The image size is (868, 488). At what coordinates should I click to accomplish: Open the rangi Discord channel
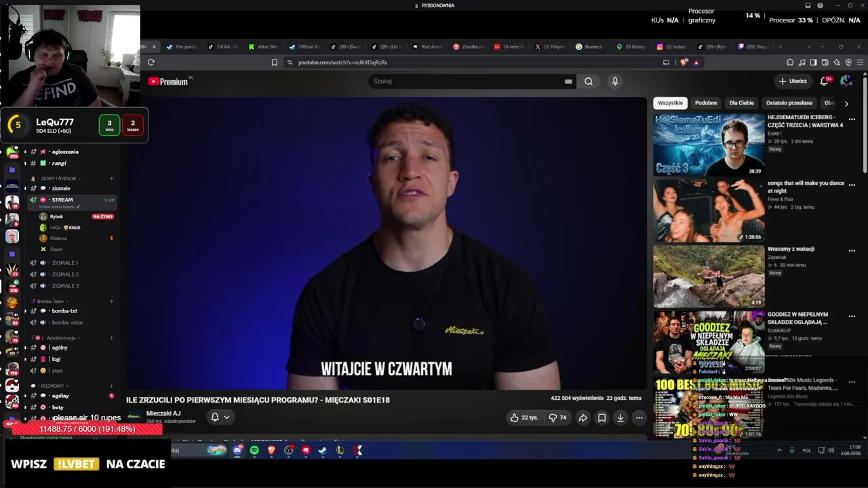click(59, 163)
